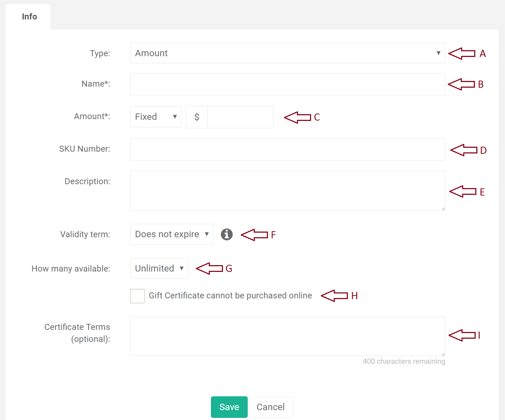Click into the Description text area
The image size is (505, 420).
(x=287, y=191)
